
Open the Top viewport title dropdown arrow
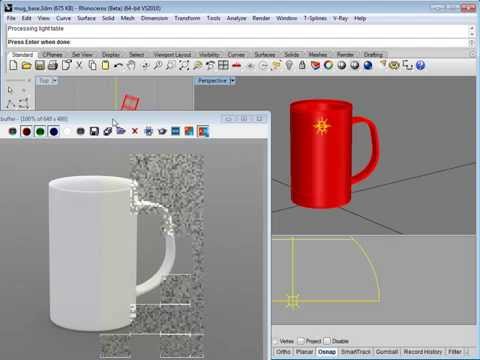(x=54, y=81)
